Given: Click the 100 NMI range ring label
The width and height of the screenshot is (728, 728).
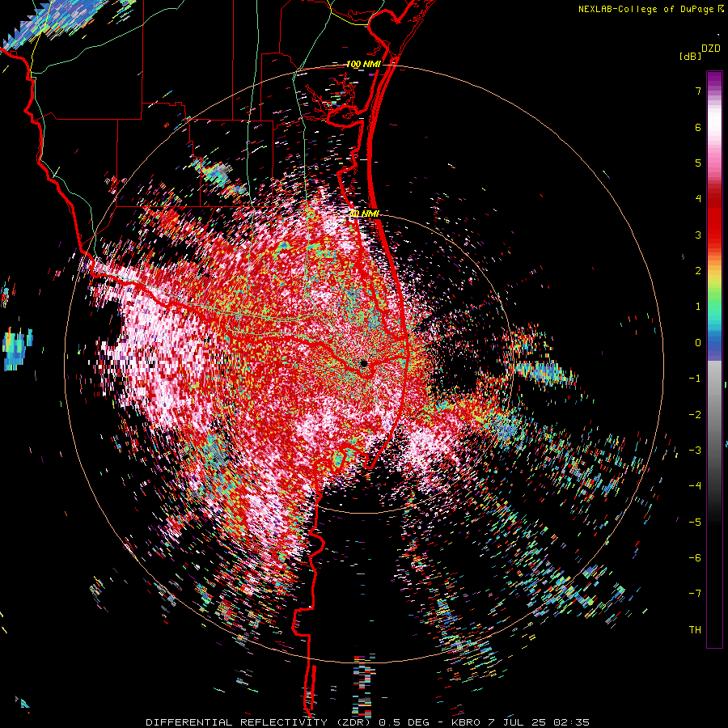Looking at the screenshot, I should (363, 64).
